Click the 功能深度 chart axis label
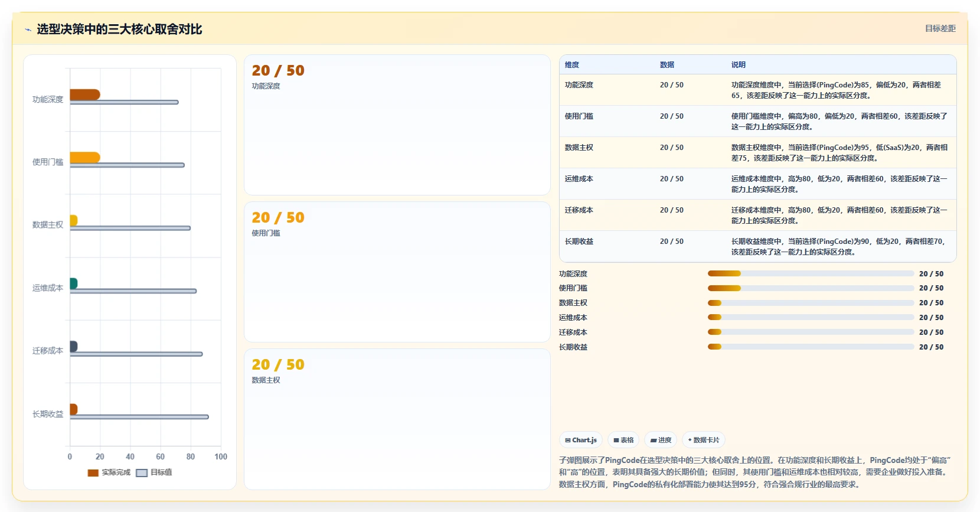Viewport: 980px width, 512px height. [x=48, y=99]
